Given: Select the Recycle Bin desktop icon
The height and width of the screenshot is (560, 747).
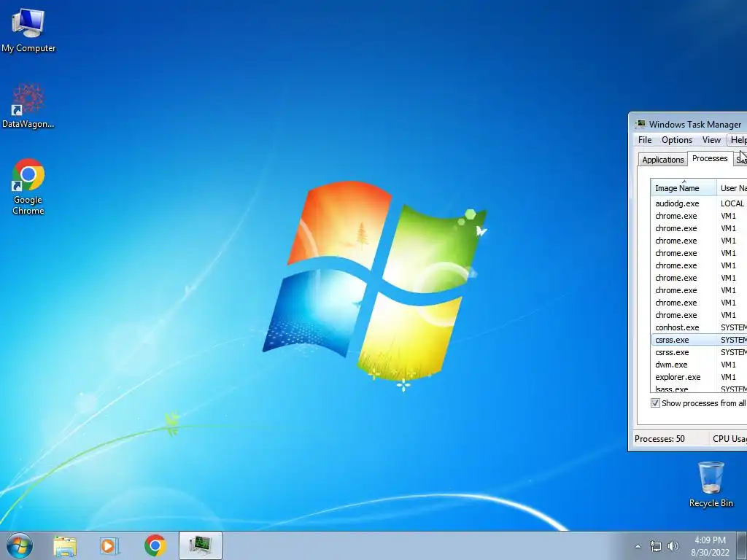Looking at the screenshot, I should tap(711, 484).
